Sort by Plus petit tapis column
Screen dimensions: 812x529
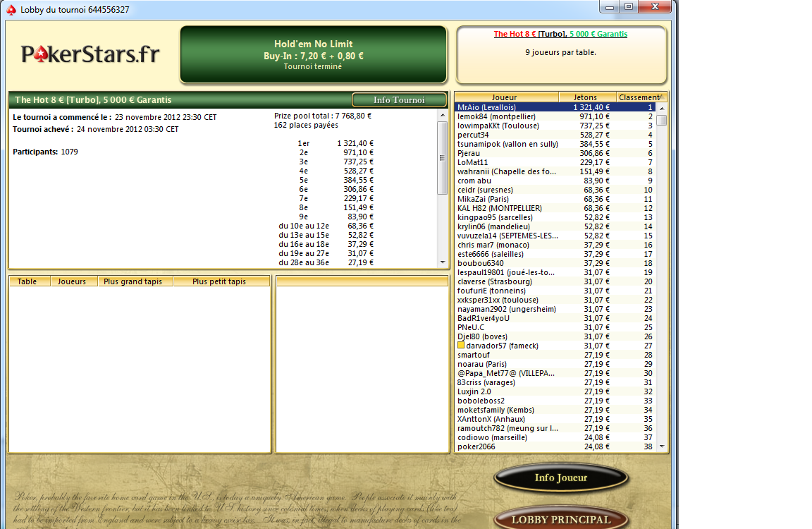pyautogui.click(x=221, y=281)
